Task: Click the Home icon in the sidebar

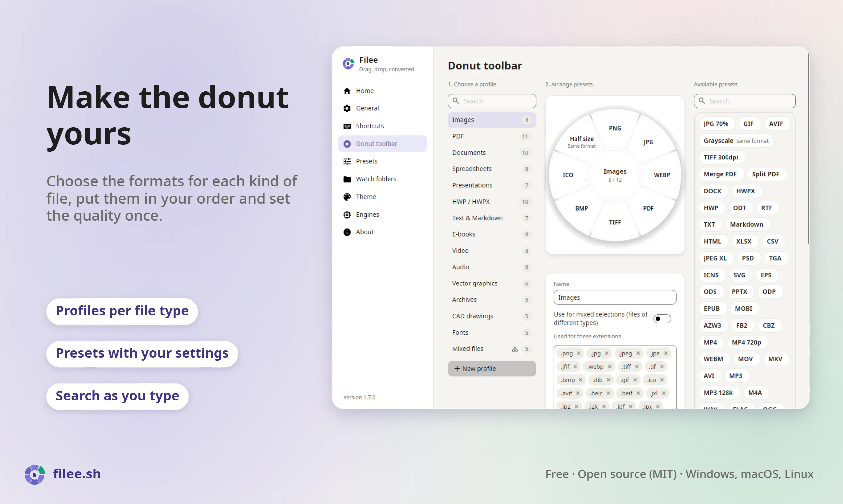Action: point(347,91)
